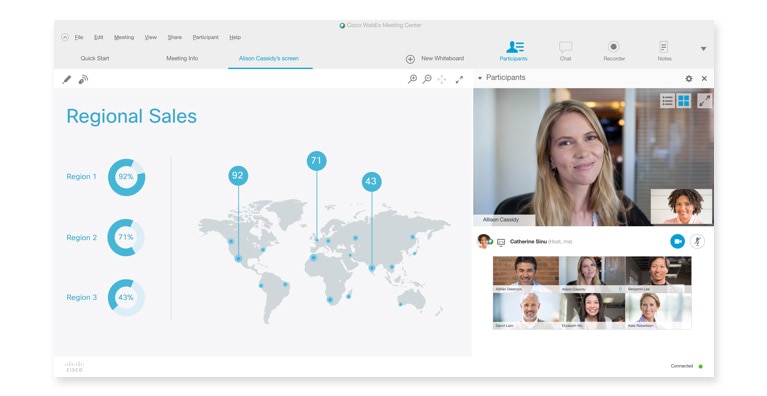
Task: Select Elizabeth Wu's video thumbnail
Action: click(592, 311)
